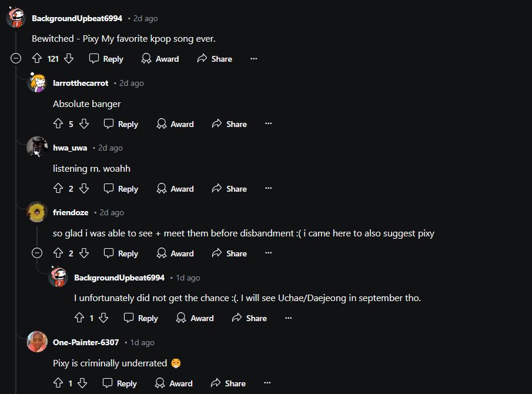Upvote BackgroundUpbeat6994's Bewitched comment
Viewport: 532px width, 394px height.
[37, 59]
